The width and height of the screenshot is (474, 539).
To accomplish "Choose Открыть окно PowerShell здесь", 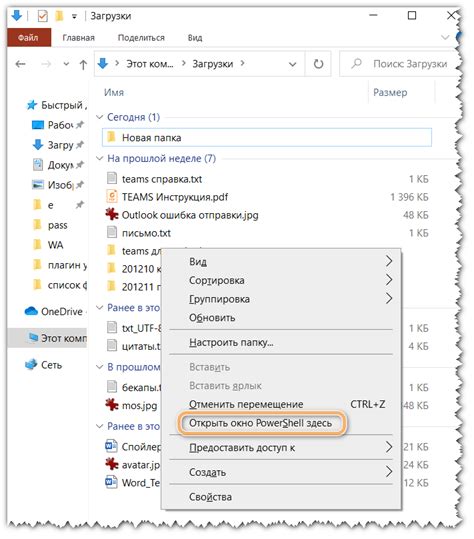I will (x=261, y=423).
